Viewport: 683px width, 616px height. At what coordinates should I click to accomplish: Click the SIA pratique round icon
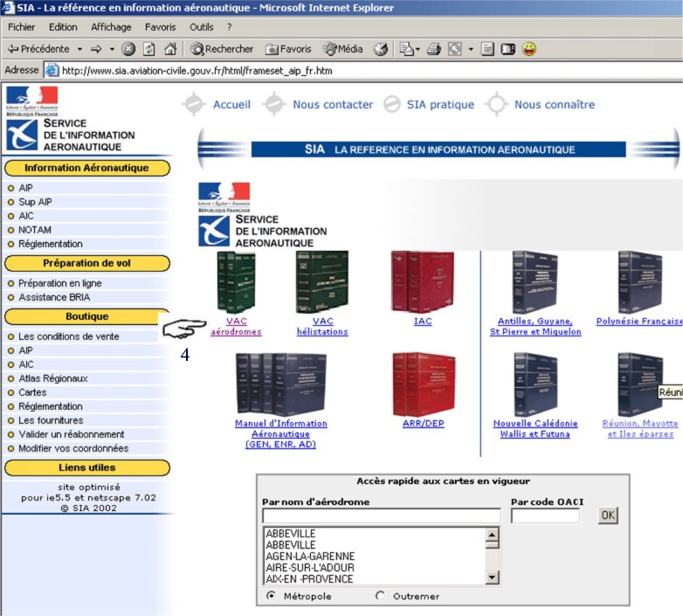point(391,104)
